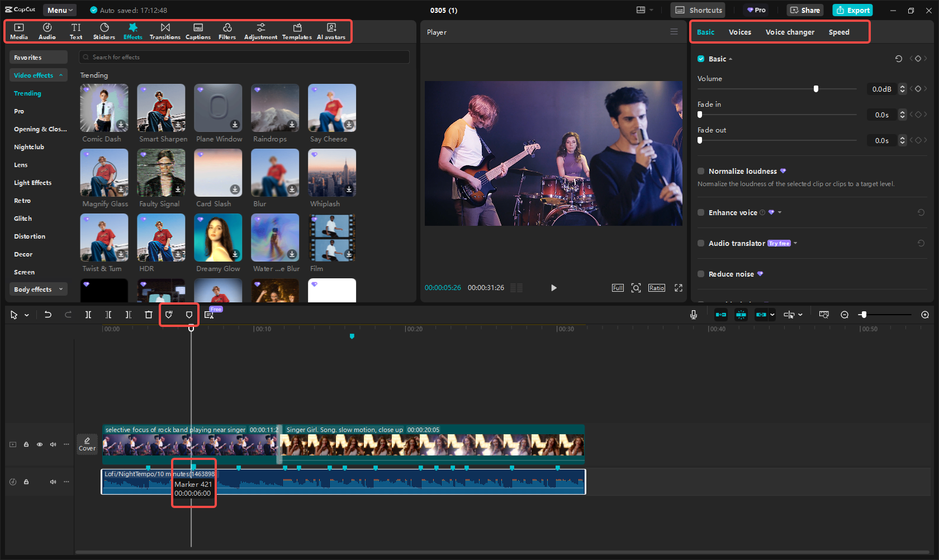Enable Reduce noise
The height and width of the screenshot is (560, 939).
(x=700, y=274)
